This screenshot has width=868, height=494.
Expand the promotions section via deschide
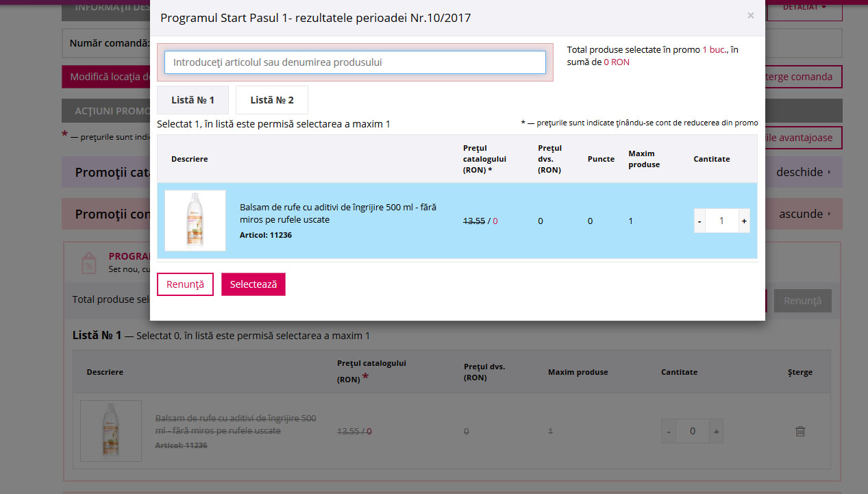click(803, 172)
